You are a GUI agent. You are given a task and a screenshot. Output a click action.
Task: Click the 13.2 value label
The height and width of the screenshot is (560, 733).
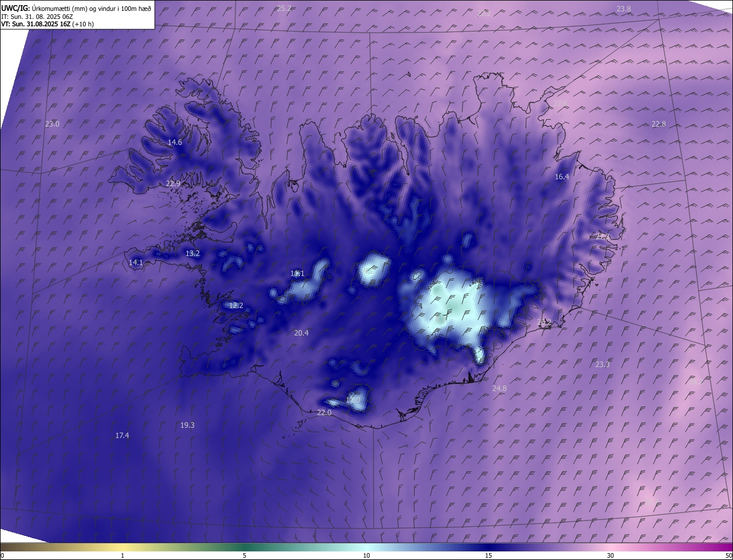192,254
